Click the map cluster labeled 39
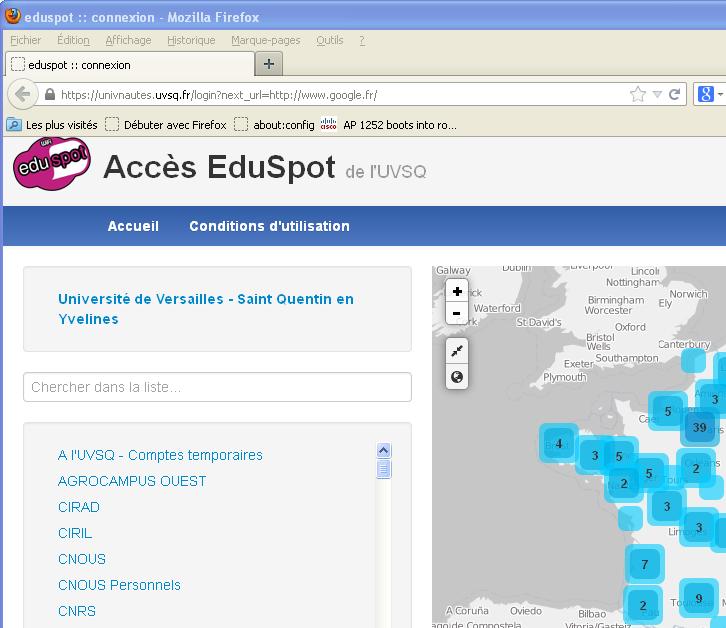 (699, 427)
